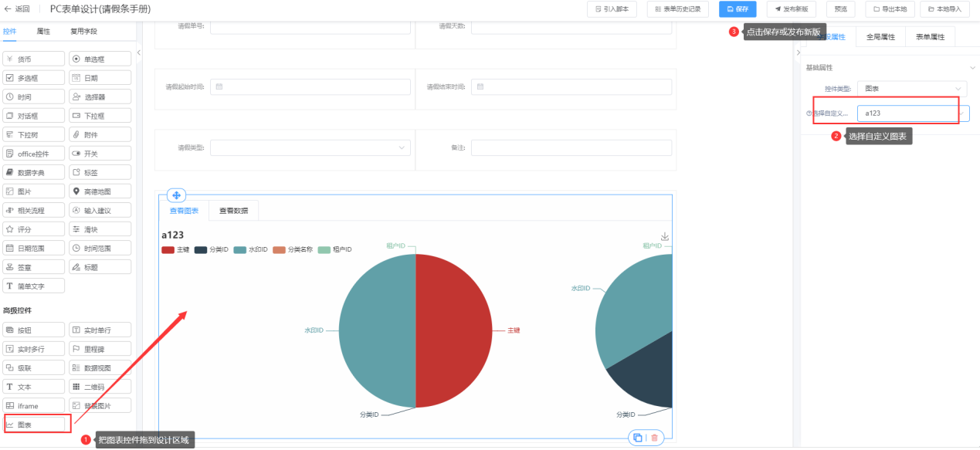Select the 下拉树 tree dropdown control
This screenshot has width=980, height=450.
tap(33, 134)
